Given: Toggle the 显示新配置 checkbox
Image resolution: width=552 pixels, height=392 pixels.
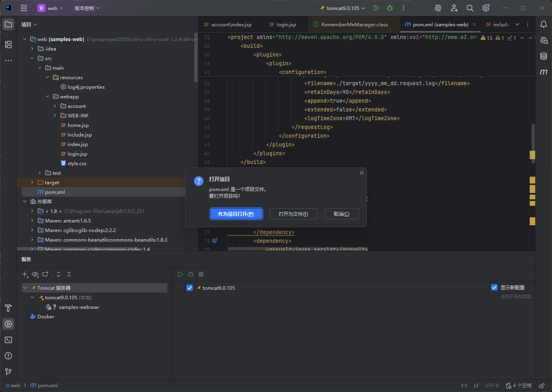Looking at the screenshot, I should pos(494,287).
